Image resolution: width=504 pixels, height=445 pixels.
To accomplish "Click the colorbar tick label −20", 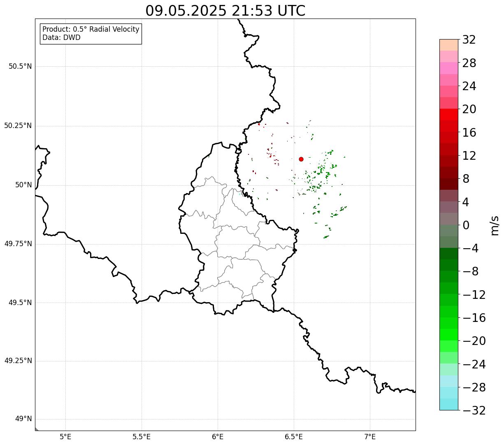I will coord(474,341).
